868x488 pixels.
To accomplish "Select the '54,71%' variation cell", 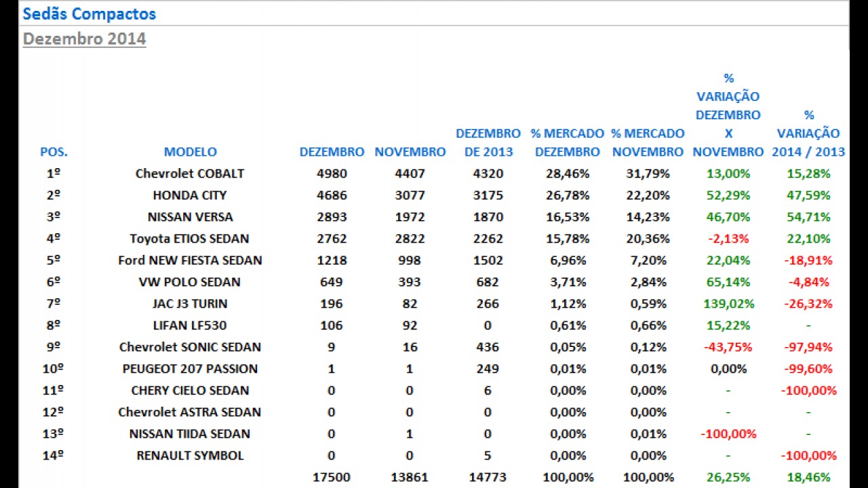I will point(808,217).
